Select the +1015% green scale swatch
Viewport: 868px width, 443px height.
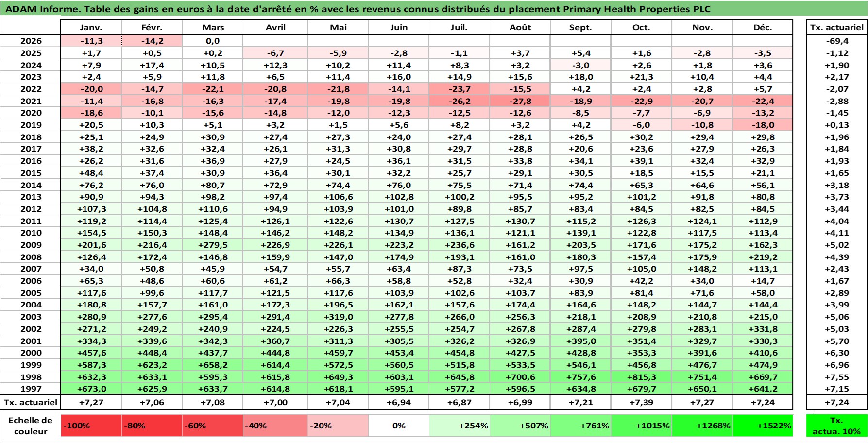coord(642,426)
